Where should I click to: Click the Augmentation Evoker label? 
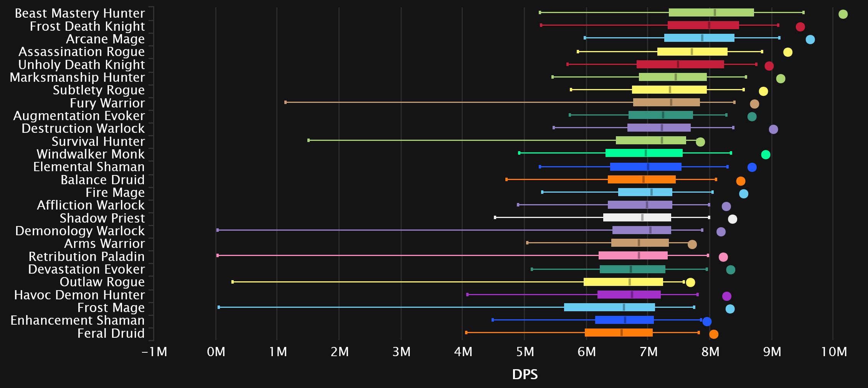pos(79,116)
